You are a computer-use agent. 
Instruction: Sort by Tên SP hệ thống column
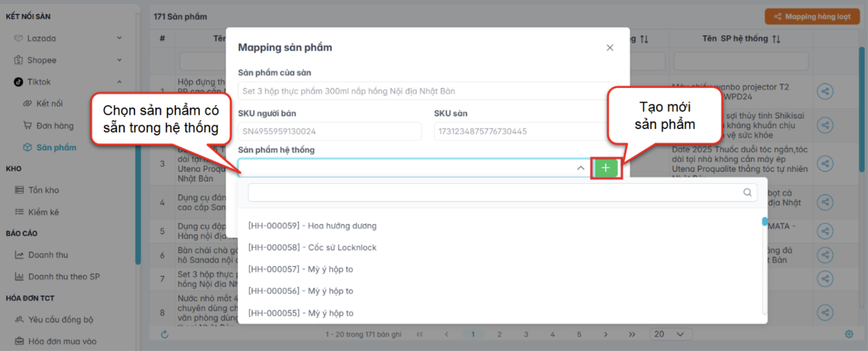776,39
